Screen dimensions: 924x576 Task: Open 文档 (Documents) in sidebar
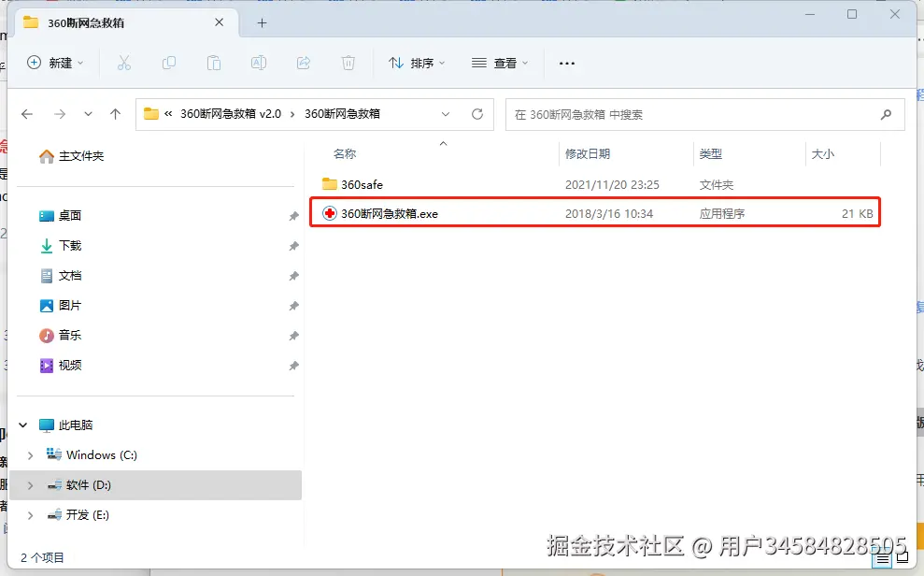(60, 276)
